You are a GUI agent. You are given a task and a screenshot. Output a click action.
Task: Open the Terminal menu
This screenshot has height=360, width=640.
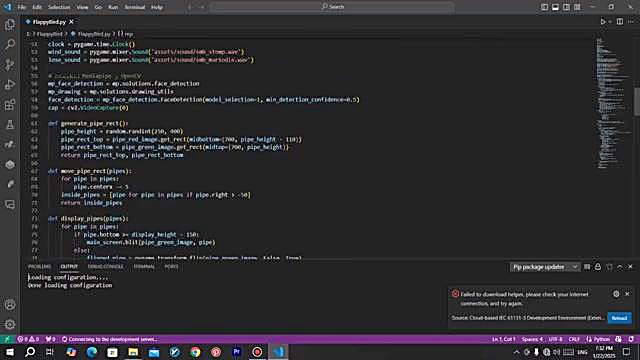click(x=134, y=7)
